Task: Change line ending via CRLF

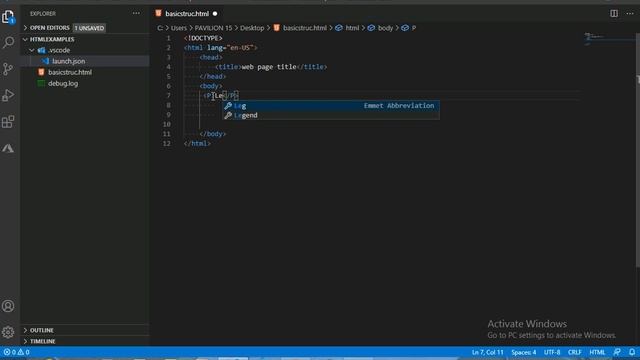Action: click(574, 352)
